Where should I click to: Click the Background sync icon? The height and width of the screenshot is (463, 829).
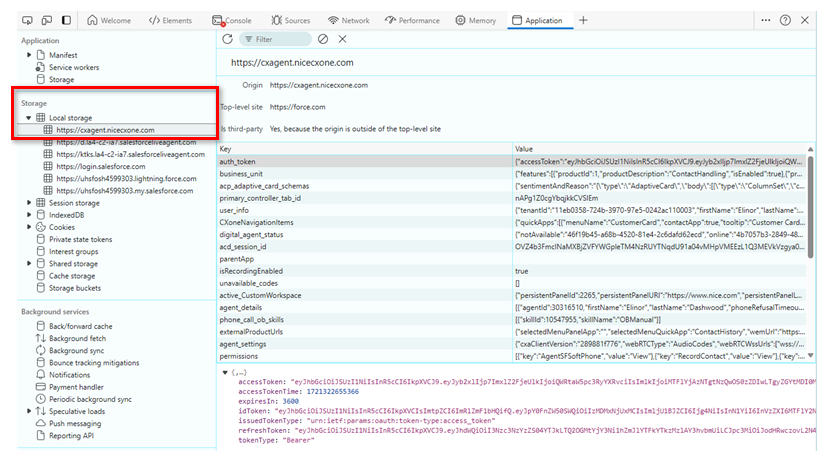click(41, 350)
